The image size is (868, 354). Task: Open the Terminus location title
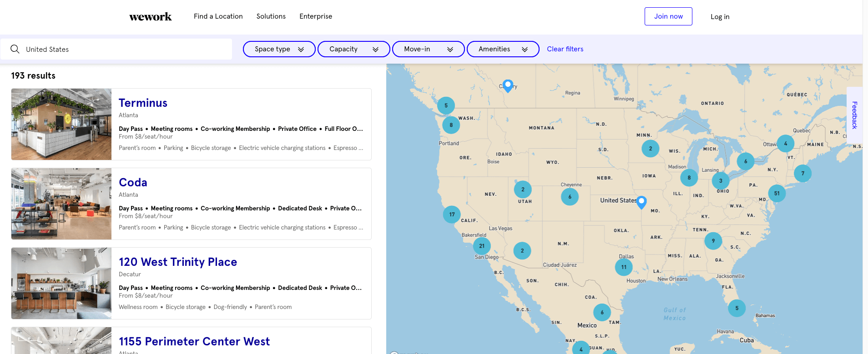coord(143,103)
